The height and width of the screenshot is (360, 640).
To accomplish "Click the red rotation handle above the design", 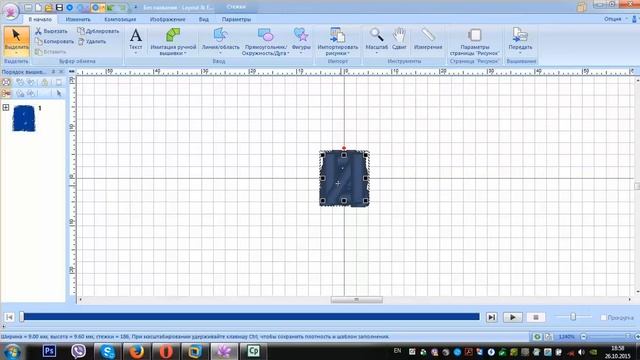I will pyautogui.click(x=344, y=148).
